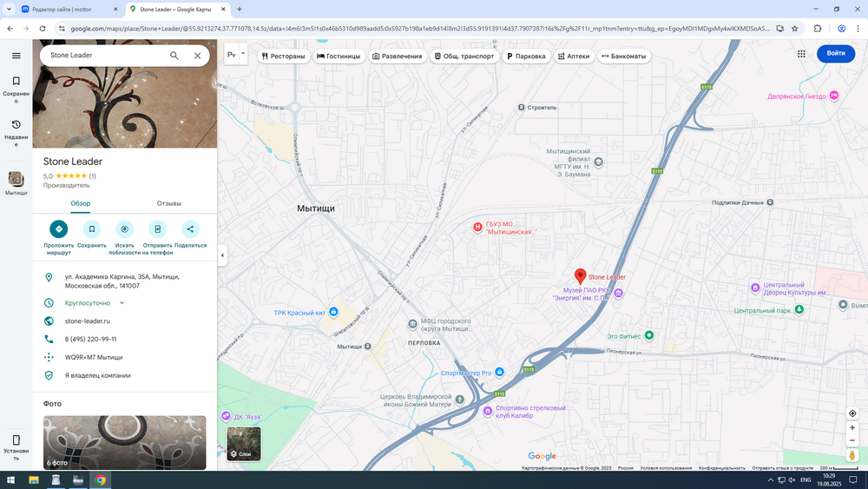Click Send to phone (Отправить на телефон) icon
The image size is (868, 489).
[157, 229]
